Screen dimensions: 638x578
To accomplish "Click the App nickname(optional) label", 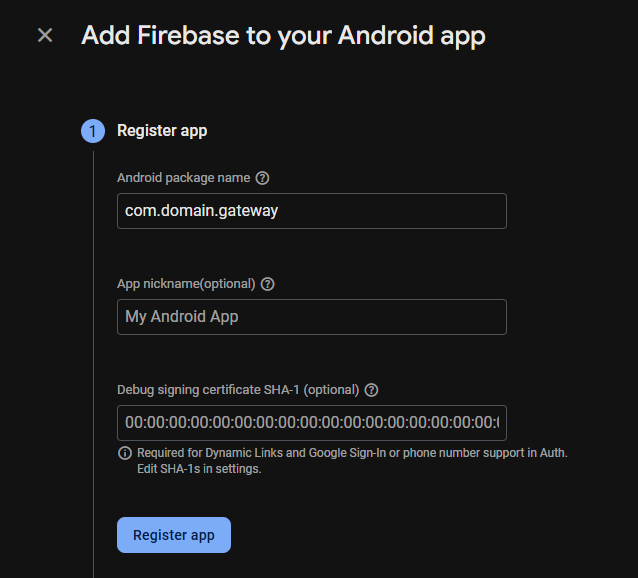I will tap(186, 284).
